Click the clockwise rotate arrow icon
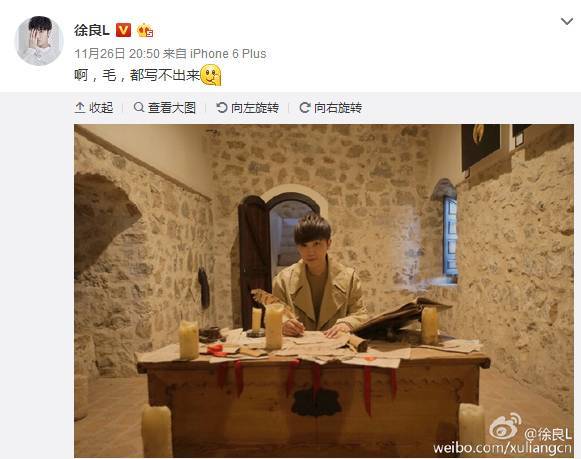581x459 pixels. tap(305, 108)
